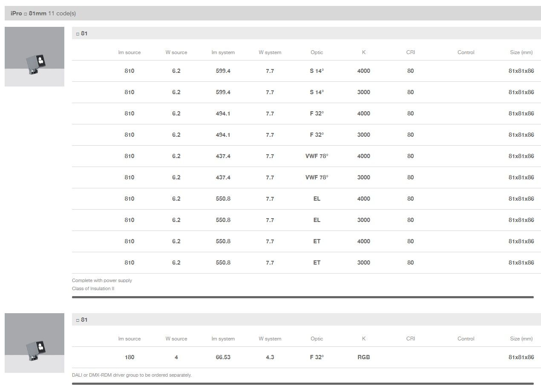
Task: Click lm system header in the RGB table
Action: [x=223, y=339]
